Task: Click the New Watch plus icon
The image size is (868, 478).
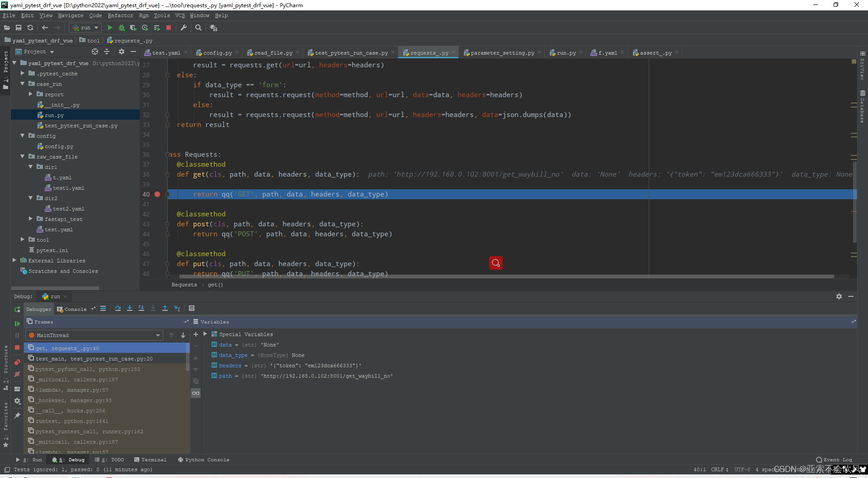Action: [196, 334]
